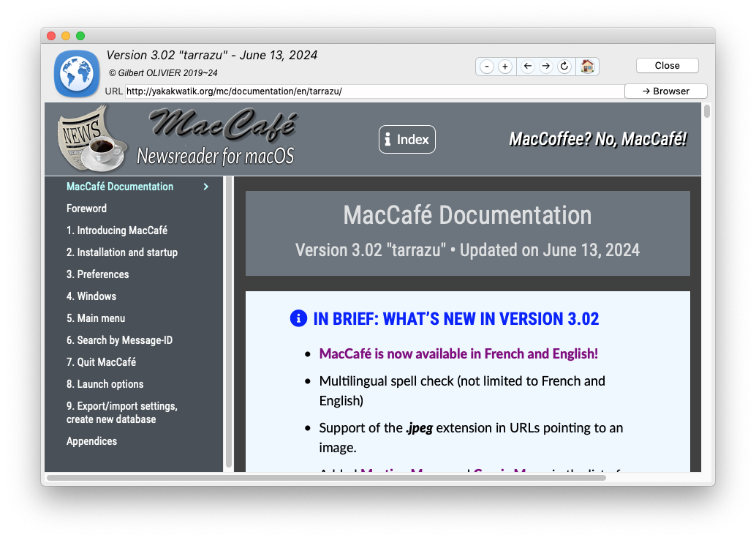Screen dimensions: 756x540
Task: Go forward with the right arrow button
Action: (x=546, y=67)
